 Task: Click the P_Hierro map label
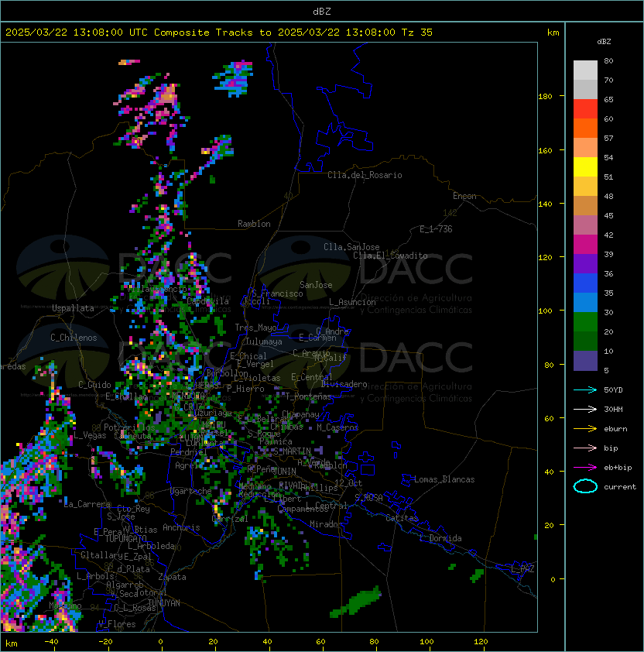tap(245, 389)
